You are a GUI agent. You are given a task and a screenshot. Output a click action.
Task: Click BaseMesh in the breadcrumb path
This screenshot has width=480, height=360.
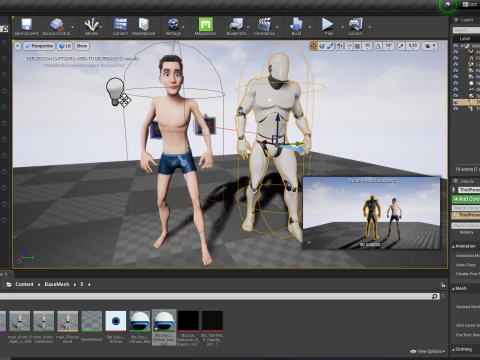pyautogui.click(x=57, y=284)
